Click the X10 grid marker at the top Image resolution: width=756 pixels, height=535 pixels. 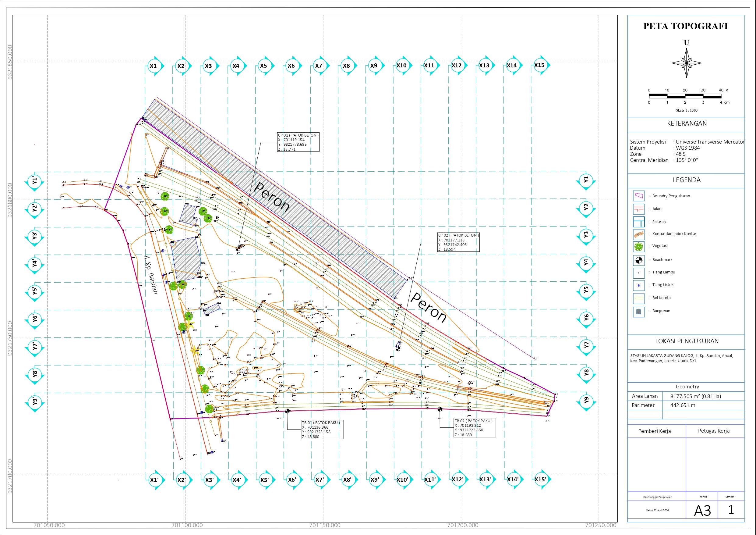click(403, 65)
